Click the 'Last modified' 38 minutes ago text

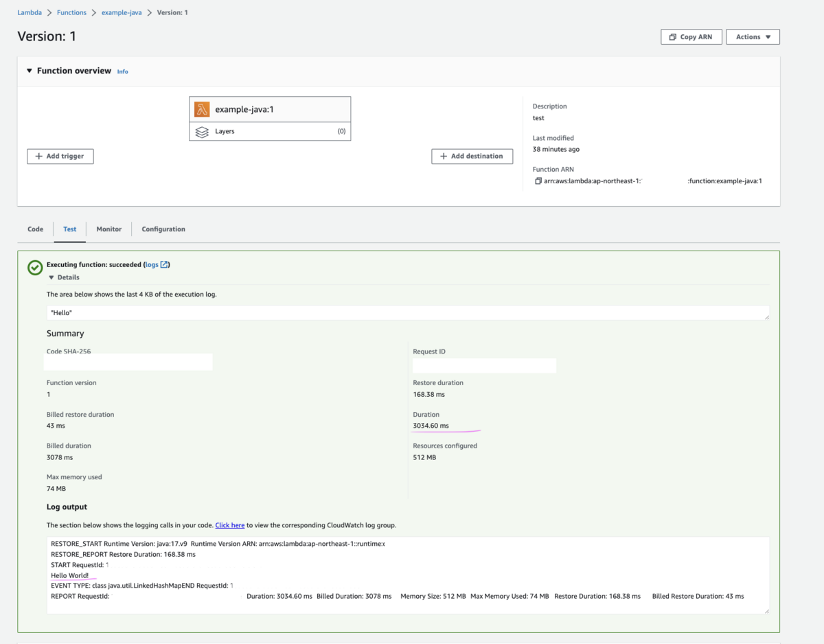(556, 149)
